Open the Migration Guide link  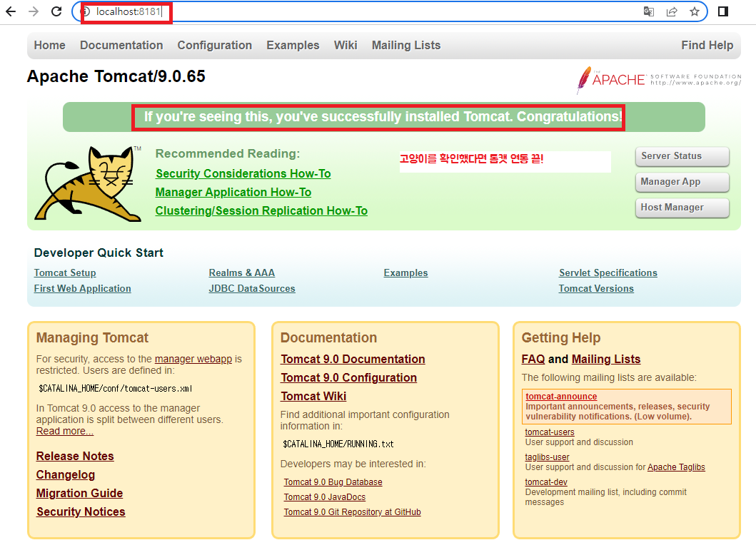[x=79, y=493]
